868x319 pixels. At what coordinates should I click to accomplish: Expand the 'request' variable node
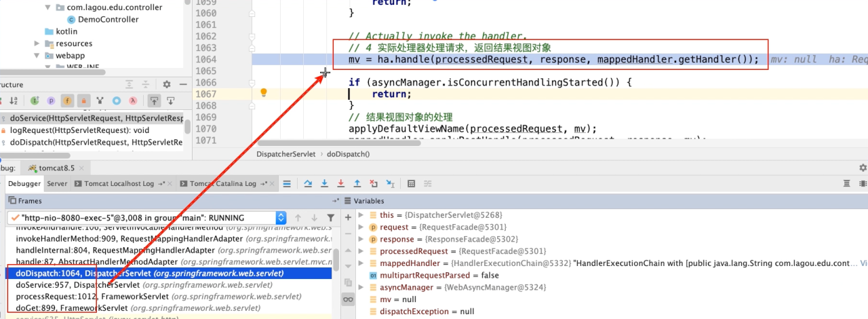click(361, 227)
